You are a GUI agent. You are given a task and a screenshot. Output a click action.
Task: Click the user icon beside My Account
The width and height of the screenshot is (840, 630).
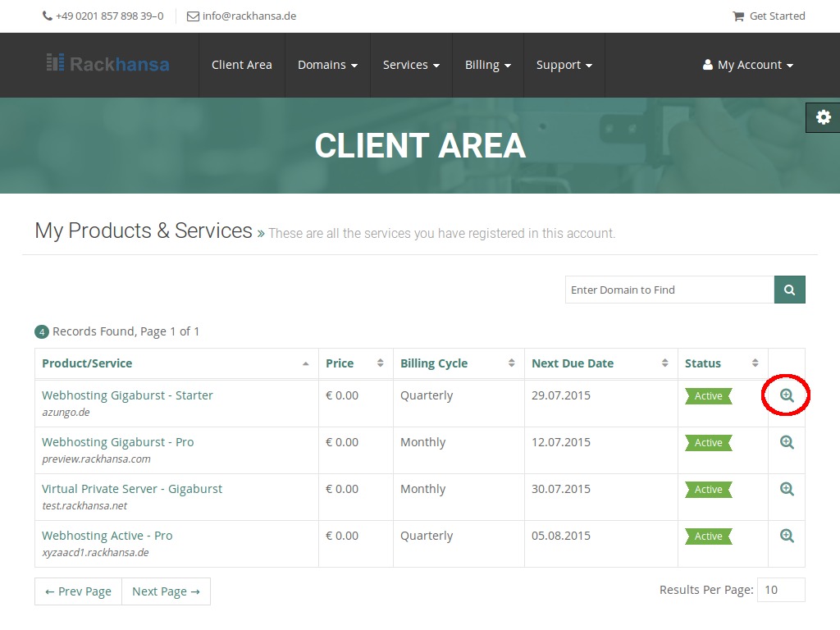click(708, 65)
